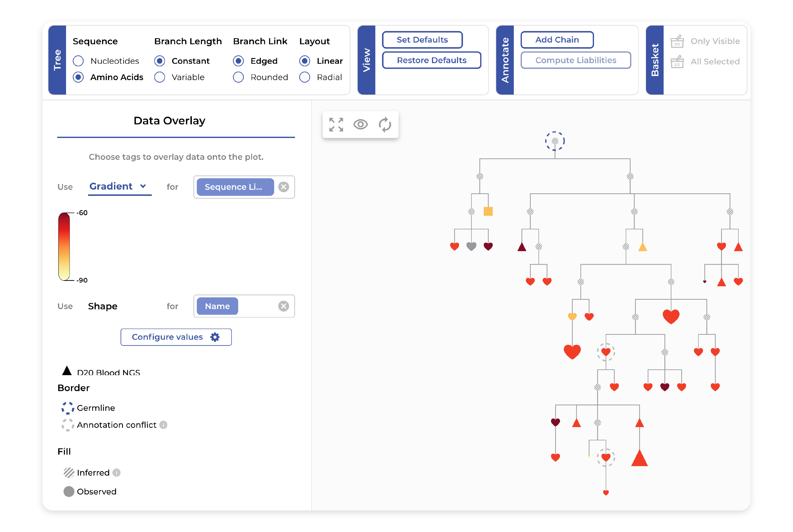Click the gradient color scale bar
Viewport: 793px width, 532px height.
pos(64,246)
